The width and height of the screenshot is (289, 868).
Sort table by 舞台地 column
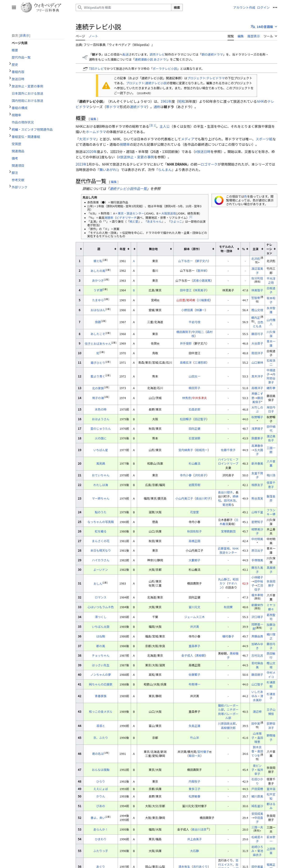[x=155, y=249]
